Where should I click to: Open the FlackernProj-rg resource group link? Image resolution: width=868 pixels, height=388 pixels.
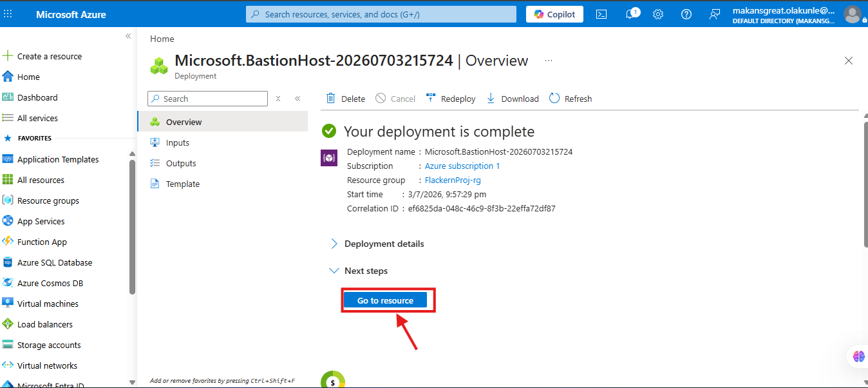(453, 180)
